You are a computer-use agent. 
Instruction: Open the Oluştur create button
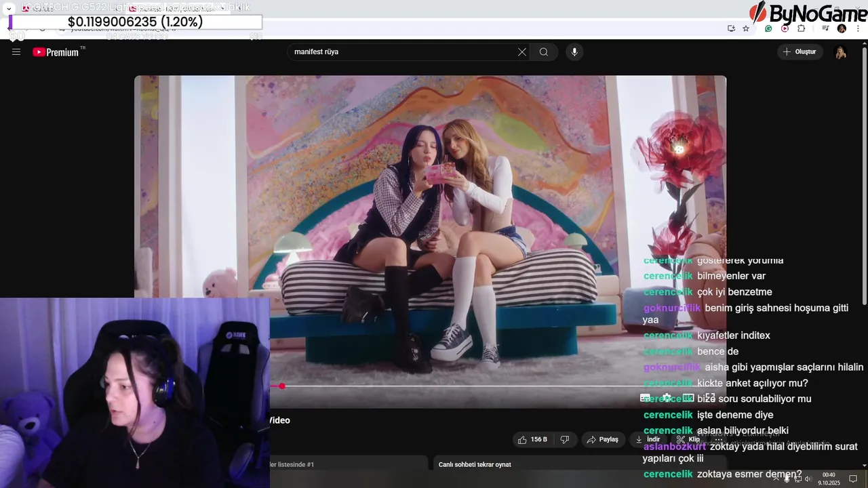click(x=800, y=52)
